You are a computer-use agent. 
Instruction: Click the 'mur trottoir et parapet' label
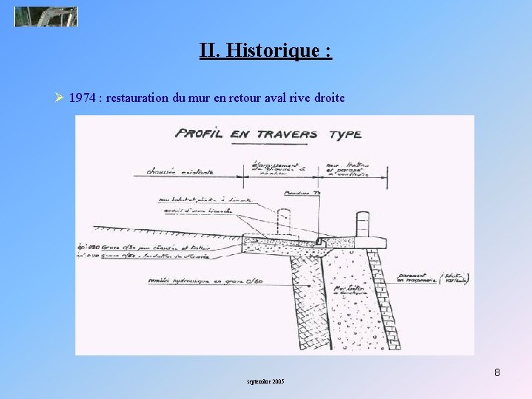[x=348, y=170]
